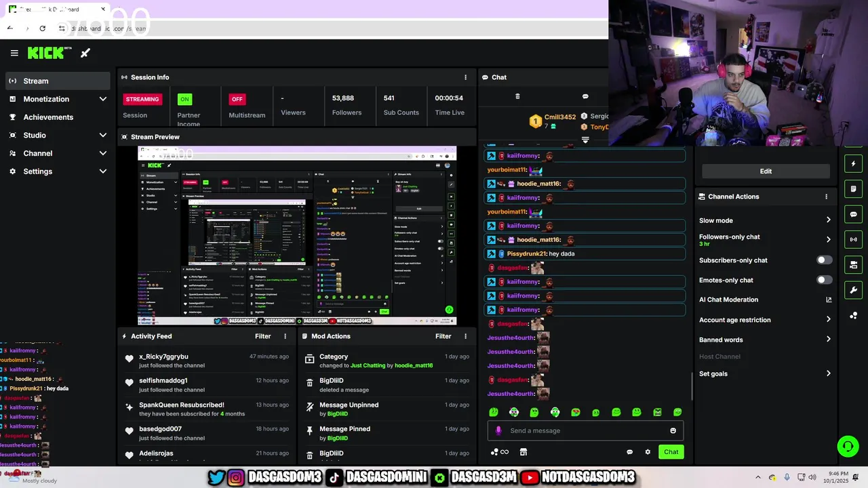This screenshot has height=488, width=868.
Task: Click chat bubble icon next to chat settings gear
Action: [629, 452]
